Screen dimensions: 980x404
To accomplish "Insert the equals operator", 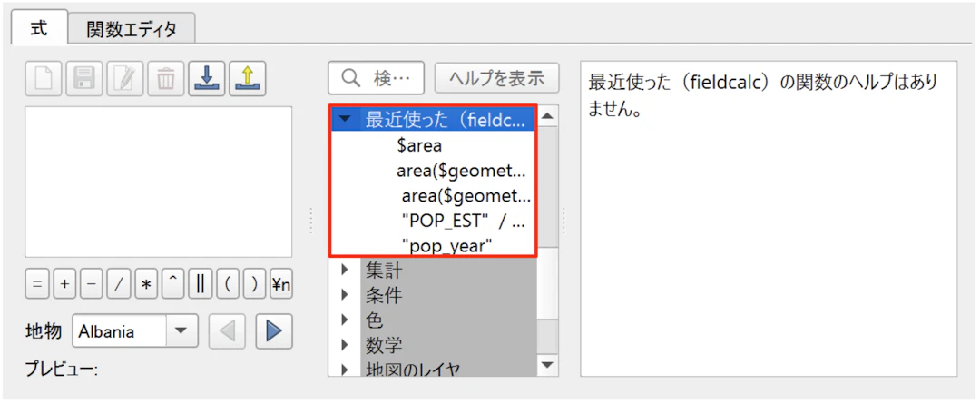I will 37,284.
